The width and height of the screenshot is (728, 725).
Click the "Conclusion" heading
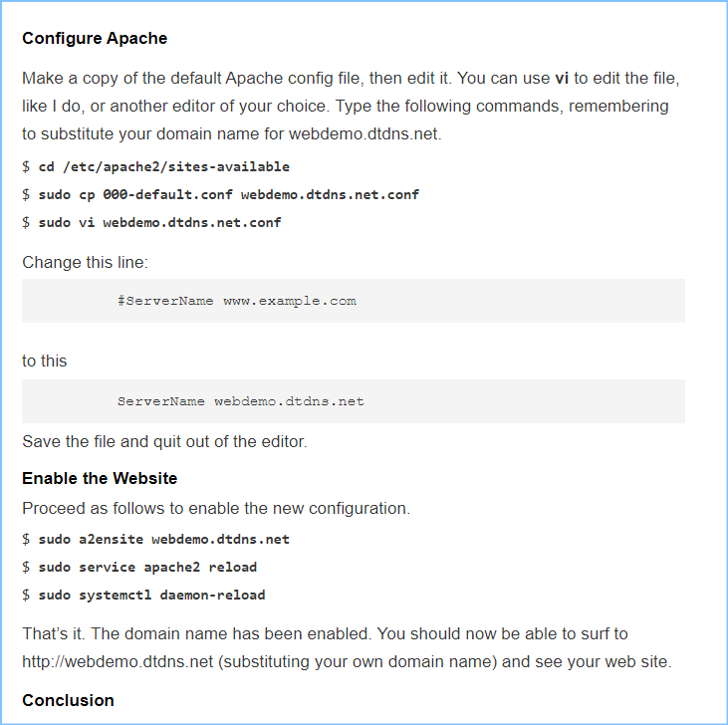[68, 700]
